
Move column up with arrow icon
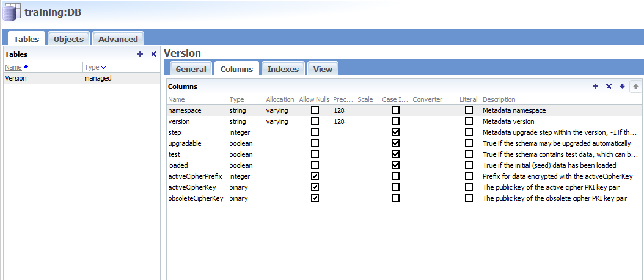coord(635,87)
